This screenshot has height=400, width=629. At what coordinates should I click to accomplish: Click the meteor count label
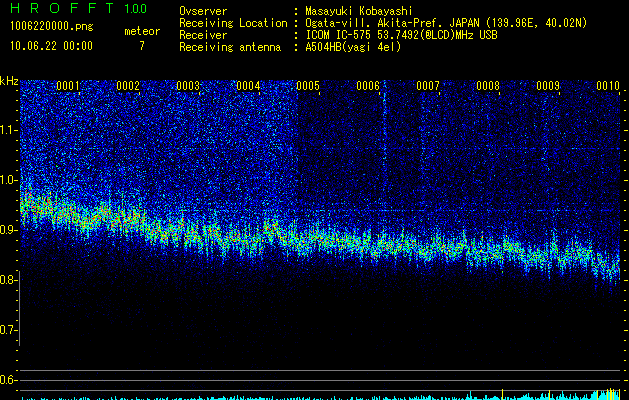click(x=141, y=31)
